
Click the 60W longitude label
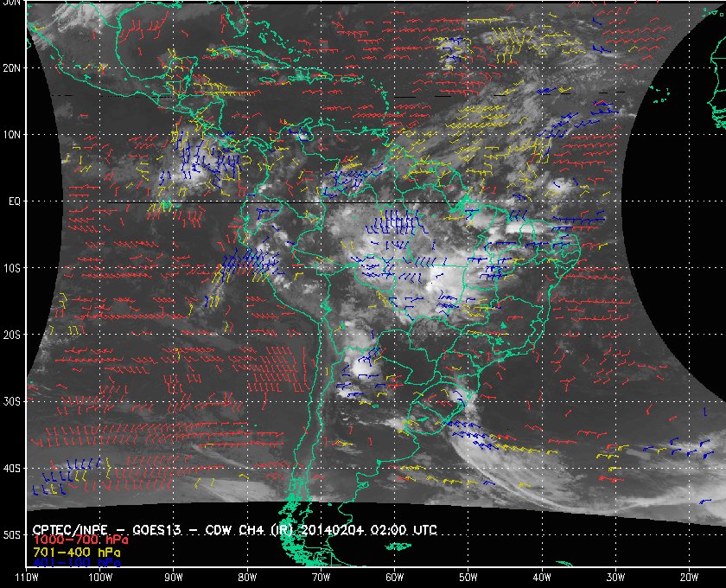coord(394,578)
